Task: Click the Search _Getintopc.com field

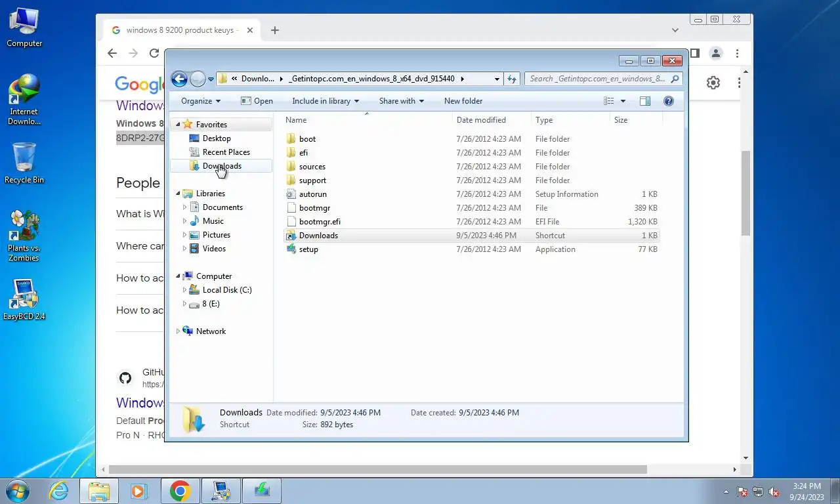Action: 603,79
